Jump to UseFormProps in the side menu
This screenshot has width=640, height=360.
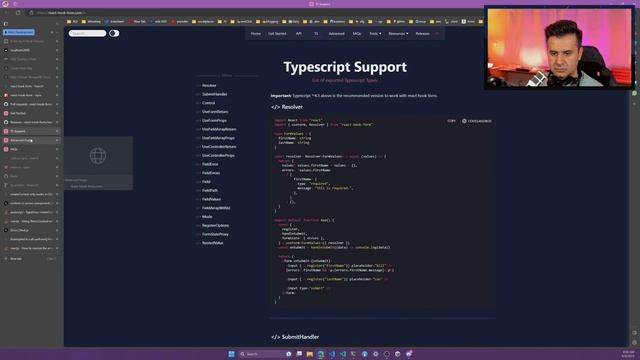click(214, 120)
